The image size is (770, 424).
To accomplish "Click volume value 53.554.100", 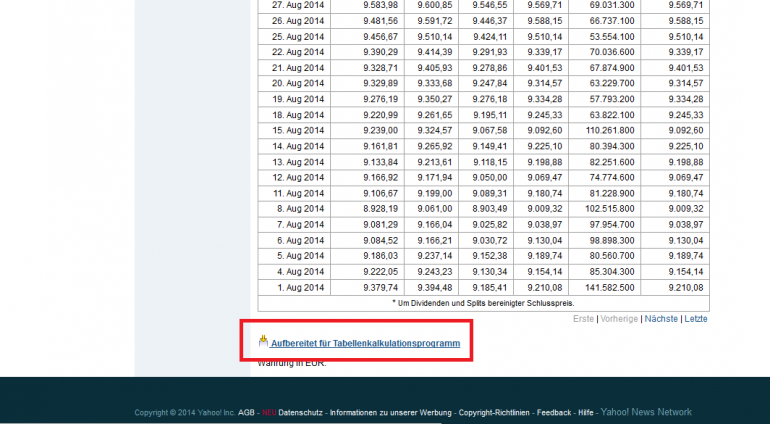I will click(612, 37).
